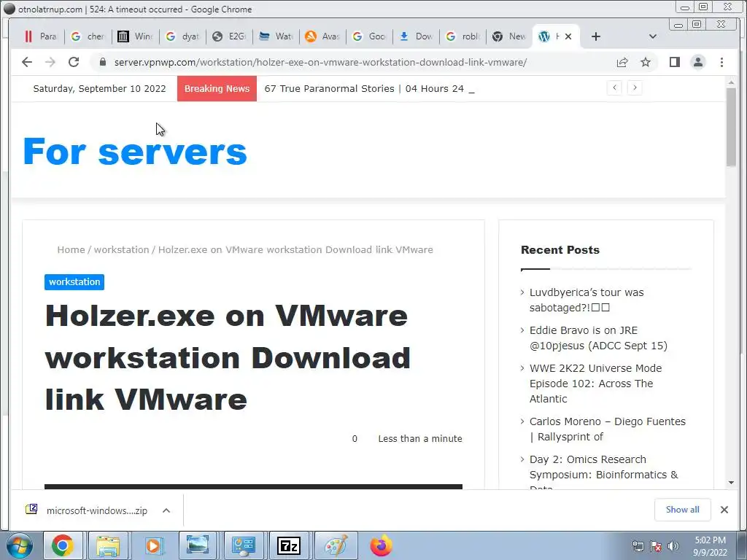Open the Control Panel taskbar icon
Image resolution: width=747 pixels, height=560 pixels.
(244, 545)
